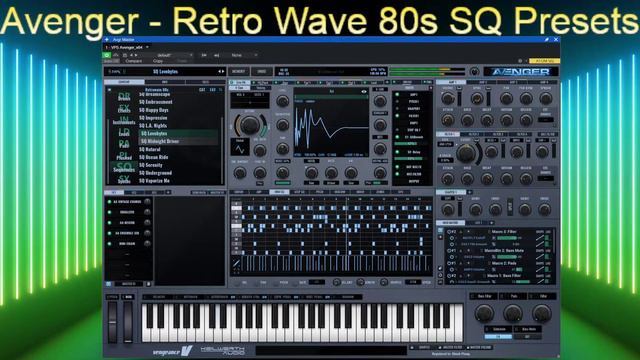Toggle the AMP1 routing LED
Screen dimensions: 640x360
click(397, 94)
